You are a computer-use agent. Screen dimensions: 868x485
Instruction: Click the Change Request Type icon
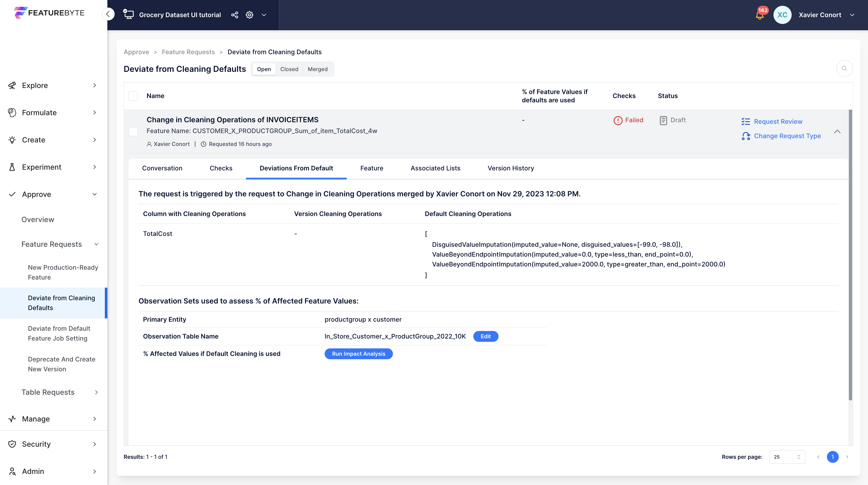pyautogui.click(x=746, y=136)
